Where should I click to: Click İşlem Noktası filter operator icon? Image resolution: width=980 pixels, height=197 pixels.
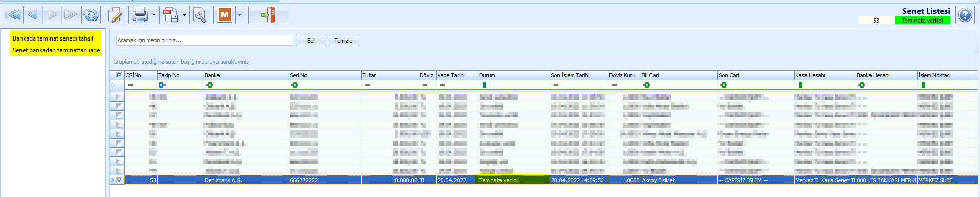point(923,85)
